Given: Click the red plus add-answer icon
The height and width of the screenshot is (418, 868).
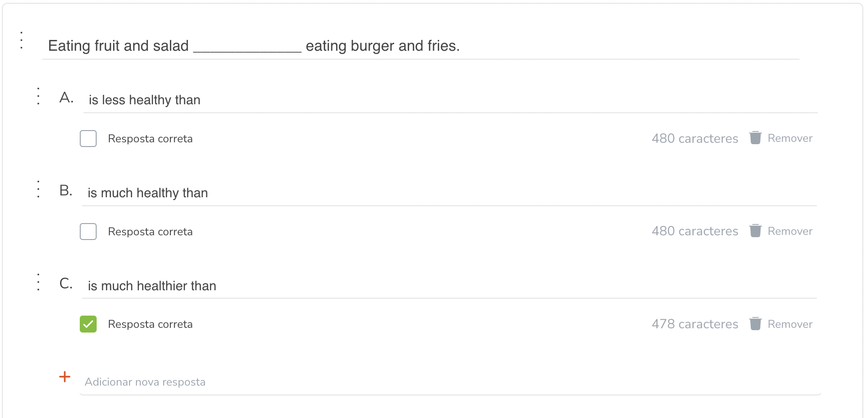Looking at the screenshot, I should [65, 377].
